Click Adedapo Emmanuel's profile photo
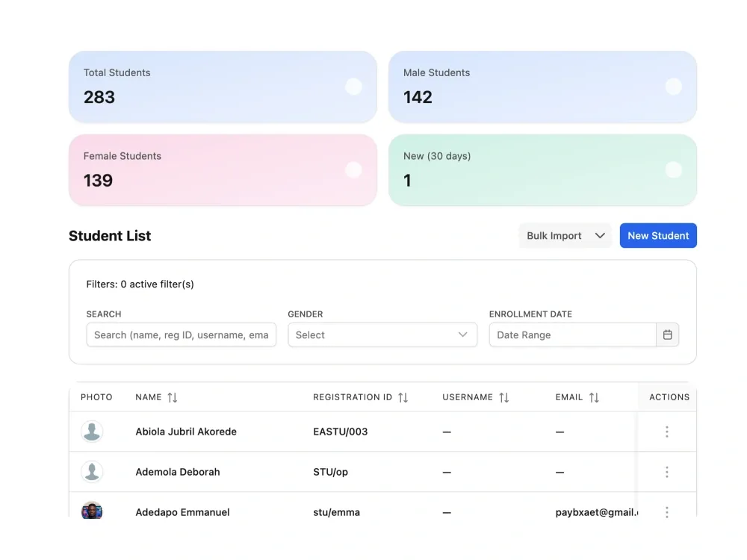Image resolution: width=747 pixels, height=560 pixels. 92,511
